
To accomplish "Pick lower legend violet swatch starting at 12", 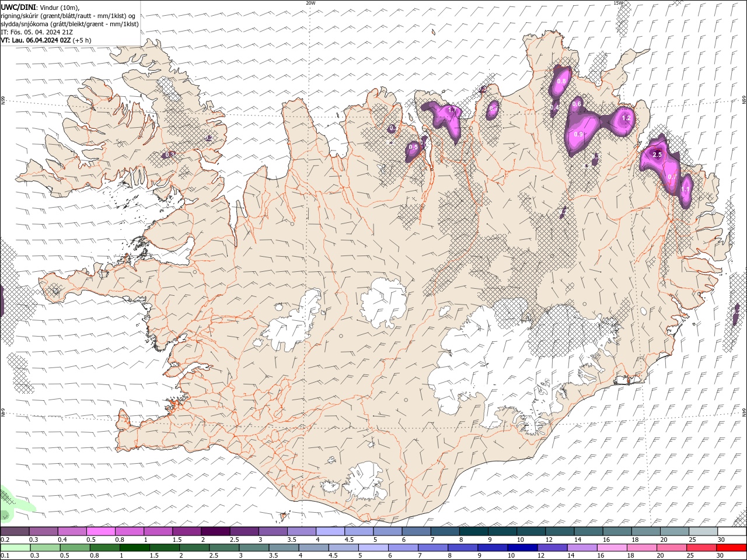I will coord(552,548).
